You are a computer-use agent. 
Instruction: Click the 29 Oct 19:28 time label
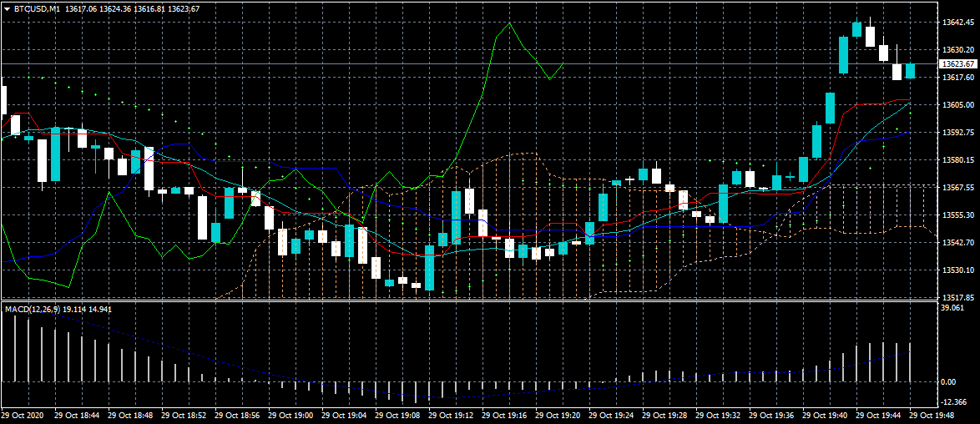coord(664,416)
